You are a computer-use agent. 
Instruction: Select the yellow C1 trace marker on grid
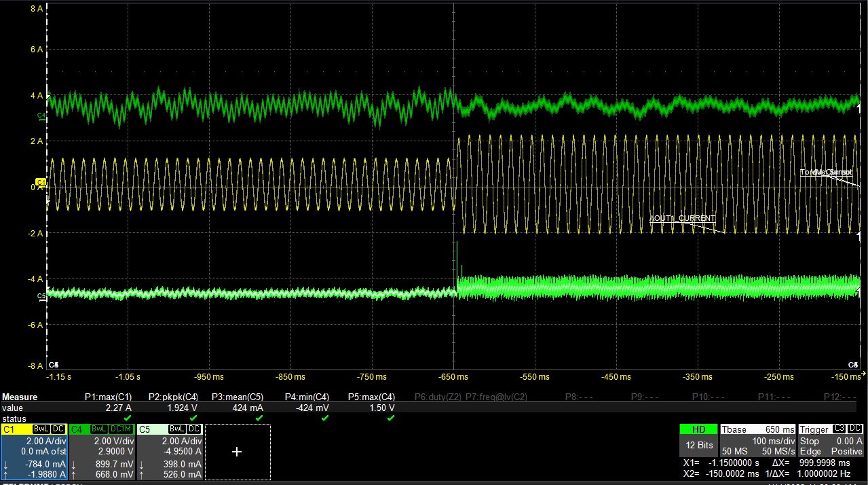click(x=41, y=183)
